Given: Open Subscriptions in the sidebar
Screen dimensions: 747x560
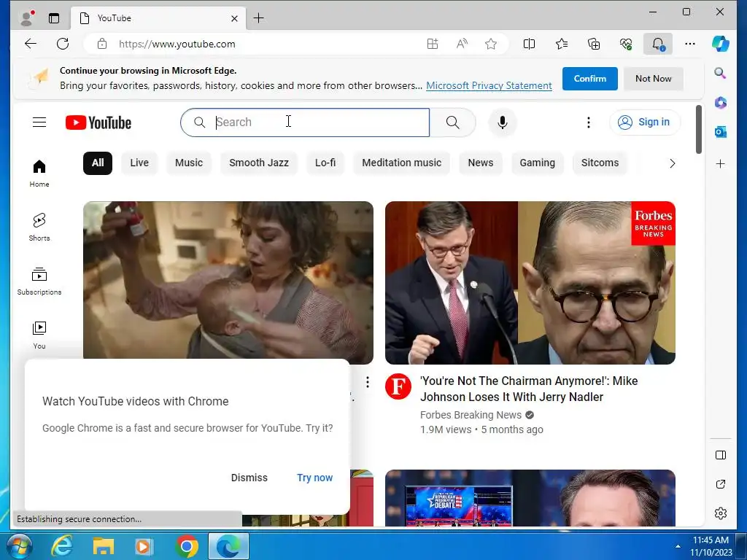Looking at the screenshot, I should [39, 281].
